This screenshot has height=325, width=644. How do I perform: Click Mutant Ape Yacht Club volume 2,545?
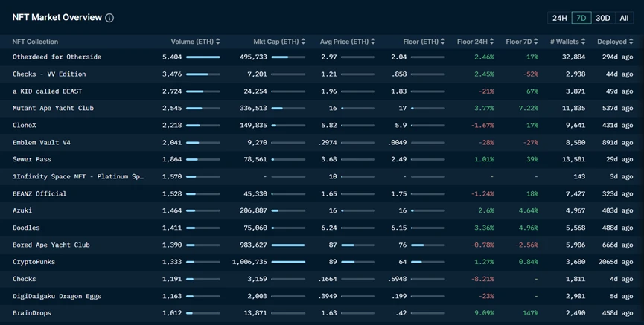click(x=172, y=109)
